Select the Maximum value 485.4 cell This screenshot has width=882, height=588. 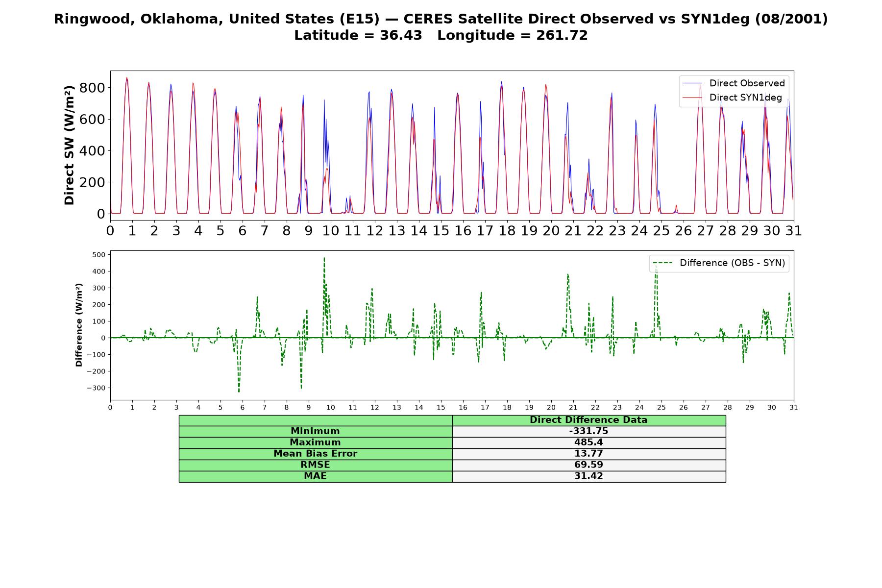pos(589,442)
